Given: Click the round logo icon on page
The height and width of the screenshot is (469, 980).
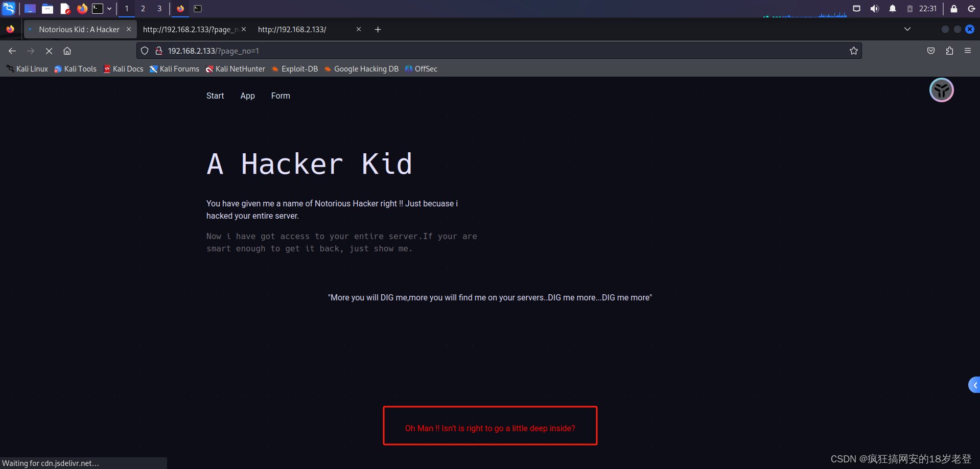Looking at the screenshot, I should 941,90.
